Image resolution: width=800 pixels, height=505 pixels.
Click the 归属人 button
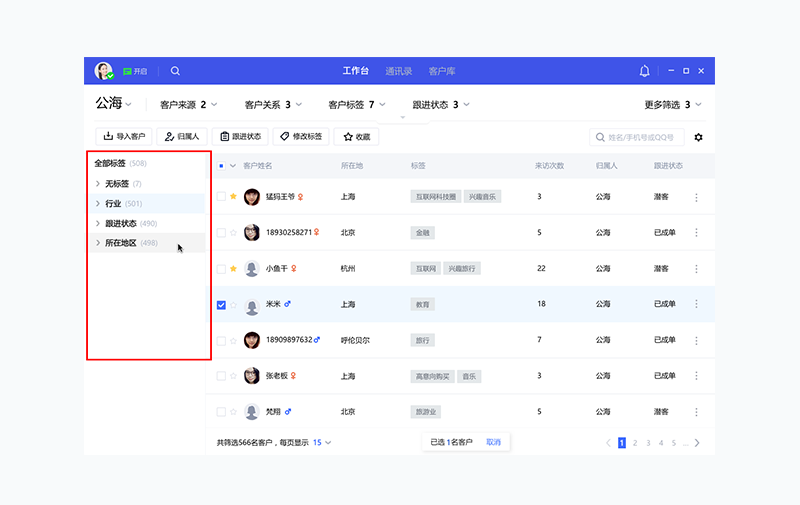(x=182, y=137)
